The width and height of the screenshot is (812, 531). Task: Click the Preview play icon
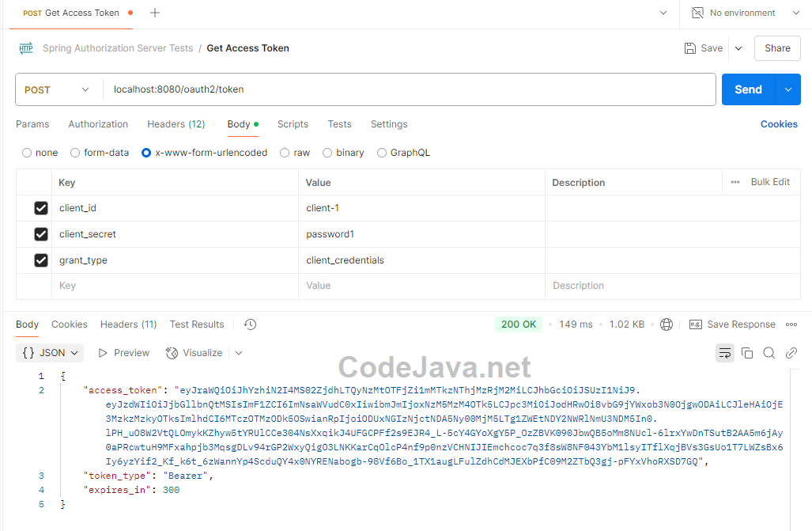coord(103,353)
